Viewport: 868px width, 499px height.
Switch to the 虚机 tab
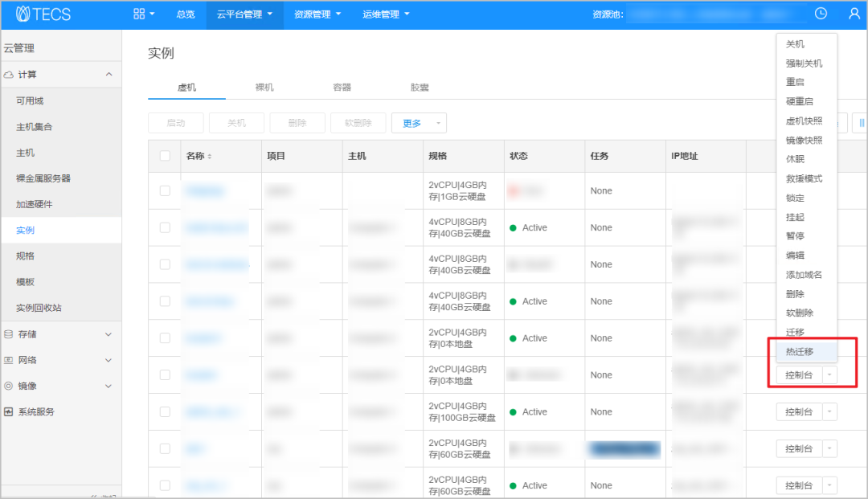pos(186,88)
